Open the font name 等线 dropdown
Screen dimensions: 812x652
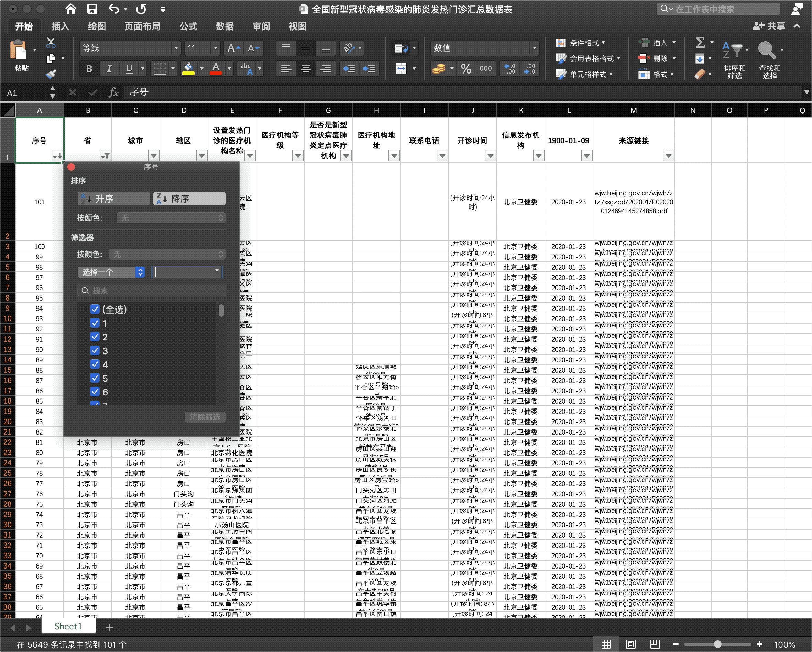pyautogui.click(x=176, y=48)
